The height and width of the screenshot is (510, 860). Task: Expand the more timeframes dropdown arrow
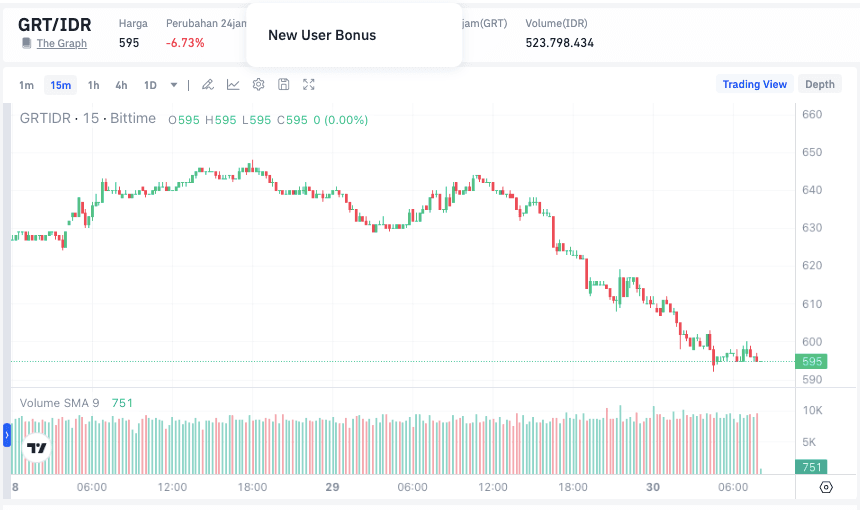[x=174, y=85]
